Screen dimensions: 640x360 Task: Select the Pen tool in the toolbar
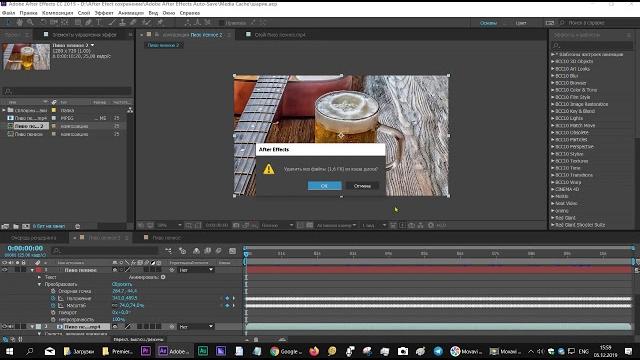88,23
